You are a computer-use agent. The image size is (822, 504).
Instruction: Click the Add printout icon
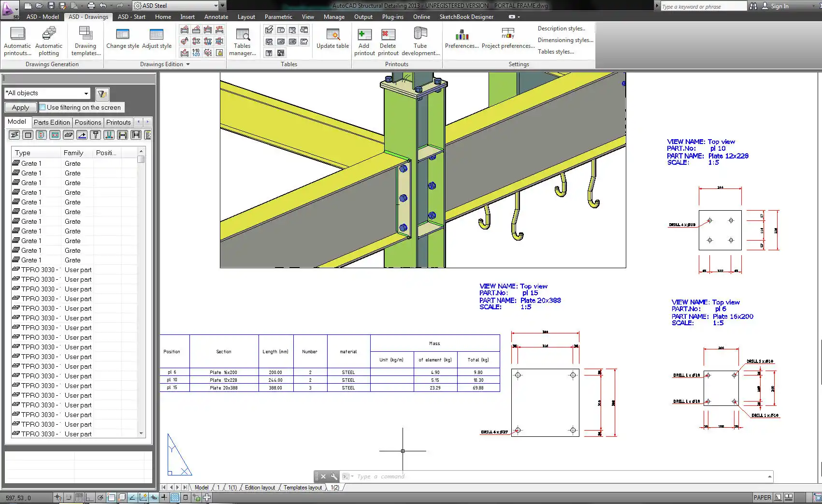364,41
